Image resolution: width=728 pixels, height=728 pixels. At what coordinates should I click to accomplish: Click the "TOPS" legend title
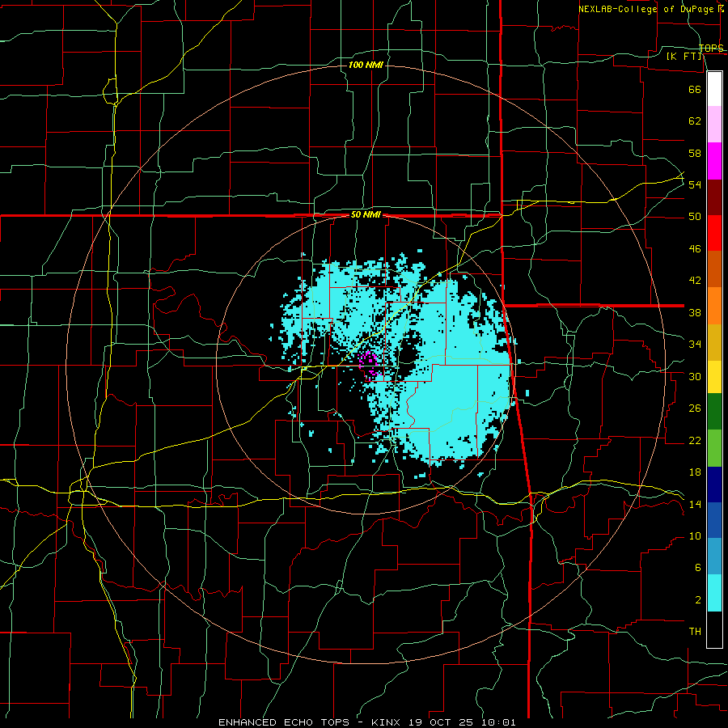coord(711,48)
